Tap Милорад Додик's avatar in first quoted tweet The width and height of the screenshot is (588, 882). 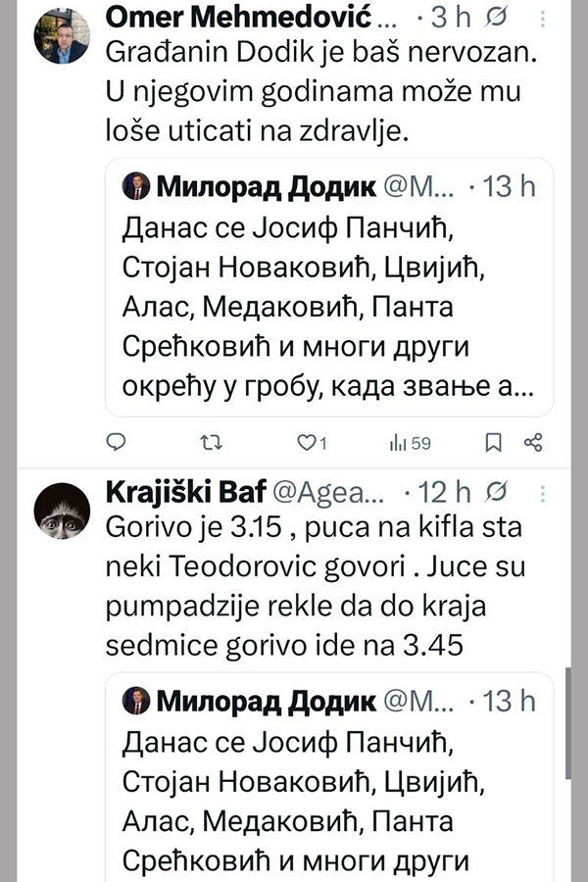(x=135, y=186)
